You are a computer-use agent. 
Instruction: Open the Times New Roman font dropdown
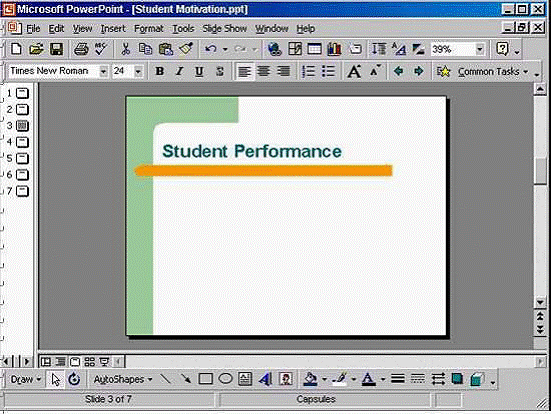(x=103, y=72)
